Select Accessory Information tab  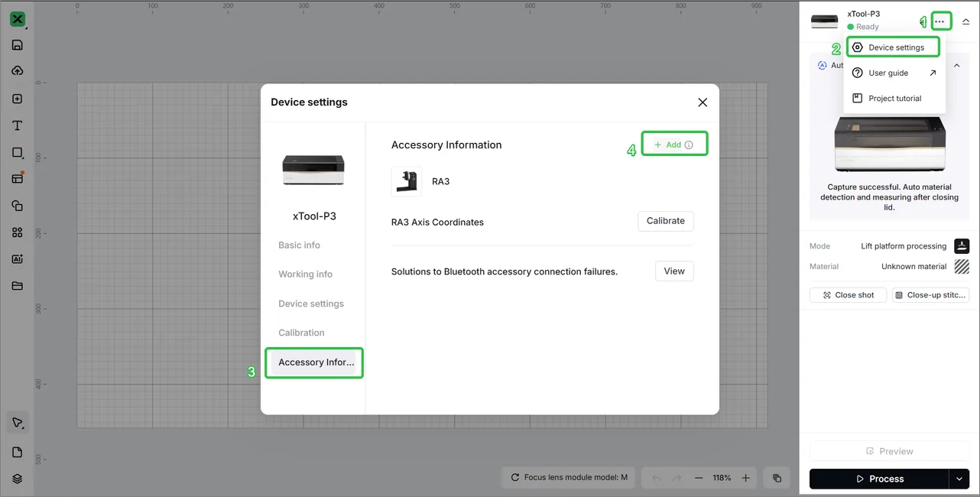tap(315, 362)
